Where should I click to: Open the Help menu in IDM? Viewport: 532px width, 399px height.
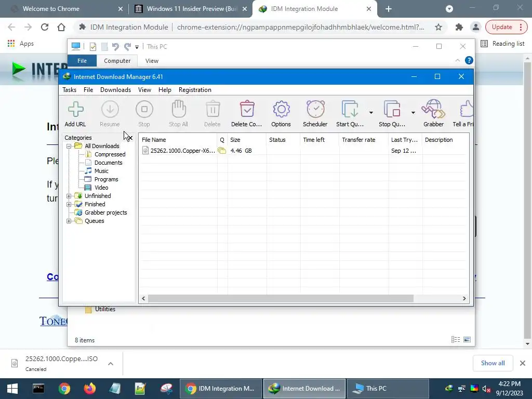165,90
